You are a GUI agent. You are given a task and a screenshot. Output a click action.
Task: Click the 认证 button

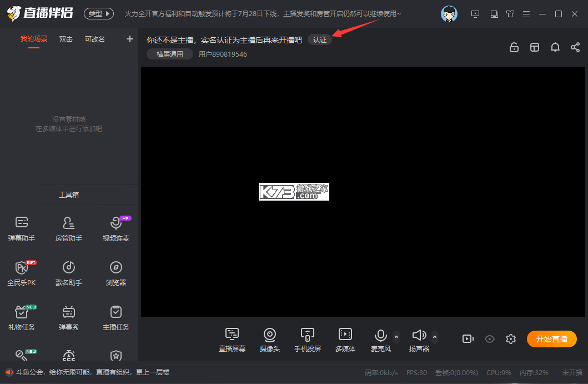[x=320, y=40]
